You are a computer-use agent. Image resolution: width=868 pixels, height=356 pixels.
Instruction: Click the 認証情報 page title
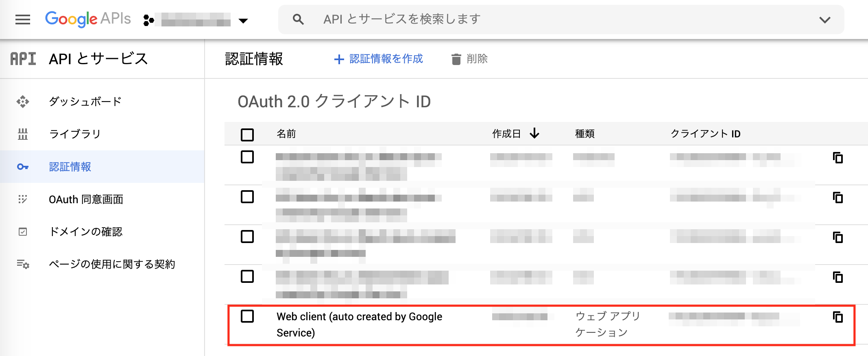click(x=254, y=59)
